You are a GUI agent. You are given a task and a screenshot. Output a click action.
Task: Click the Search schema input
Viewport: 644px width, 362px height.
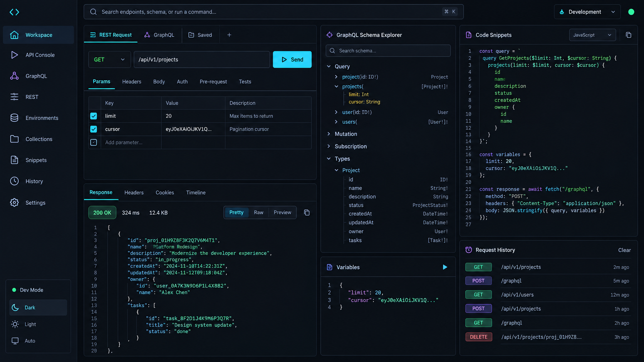388,51
